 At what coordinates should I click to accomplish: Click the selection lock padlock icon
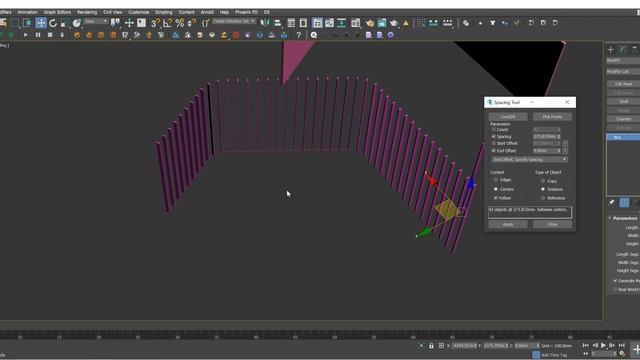click(431, 346)
